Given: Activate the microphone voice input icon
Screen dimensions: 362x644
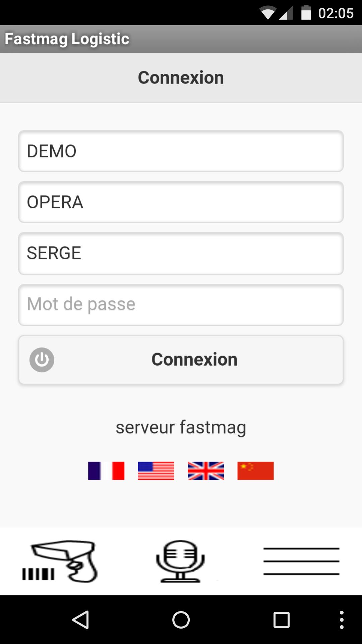Looking at the screenshot, I should click(180, 561).
